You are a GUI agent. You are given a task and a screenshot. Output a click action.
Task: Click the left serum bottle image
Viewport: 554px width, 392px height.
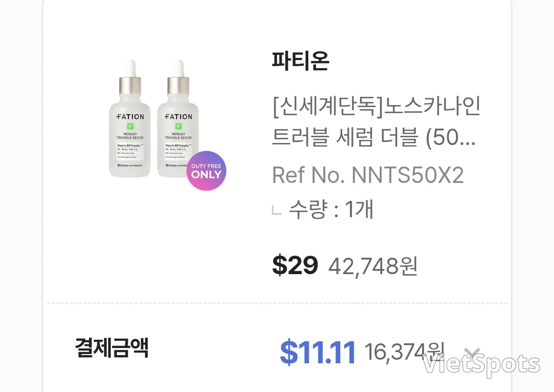coord(130,118)
